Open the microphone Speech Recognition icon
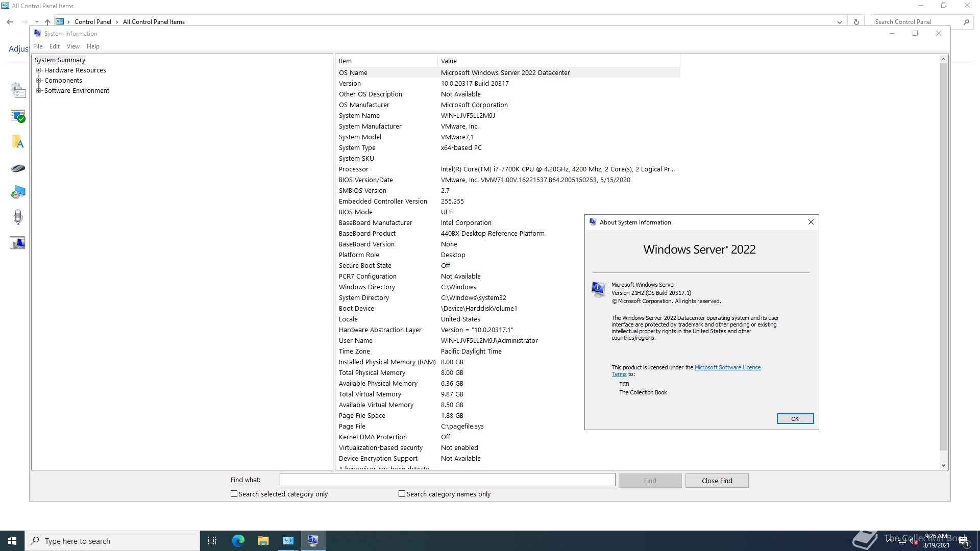This screenshot has width=980, height=551. point(18,217)
